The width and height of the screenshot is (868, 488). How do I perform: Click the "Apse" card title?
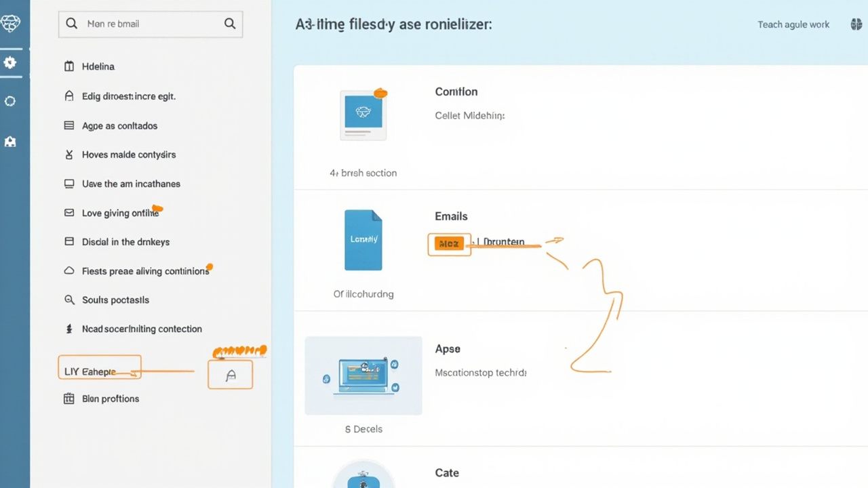448,349
